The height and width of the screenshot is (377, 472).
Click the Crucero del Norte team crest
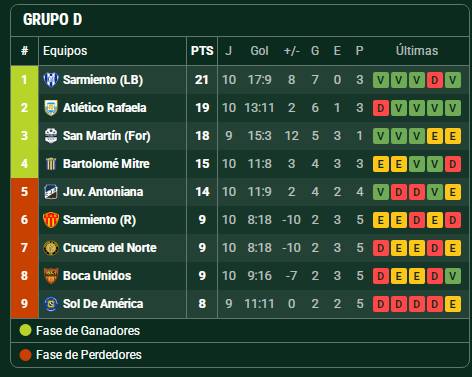point(51,248)
